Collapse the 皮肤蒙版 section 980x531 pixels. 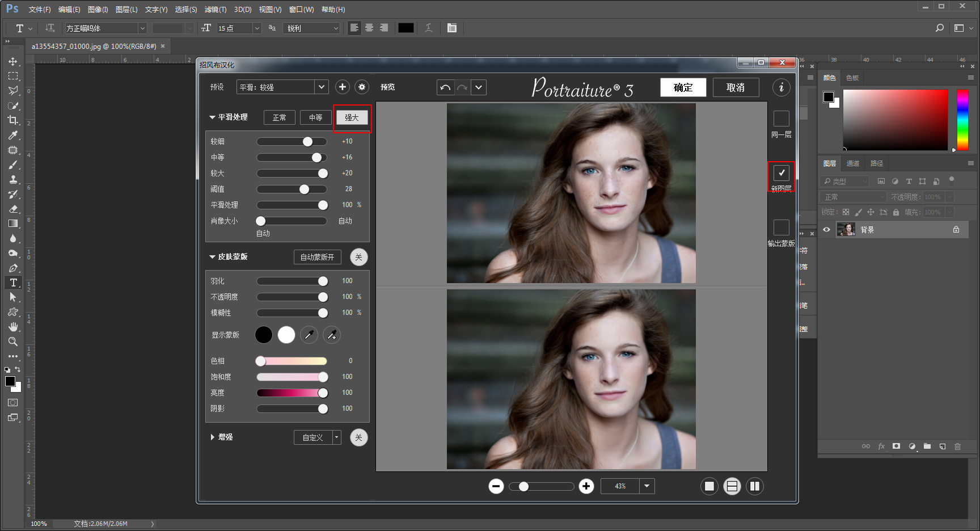tap(212, 257)
